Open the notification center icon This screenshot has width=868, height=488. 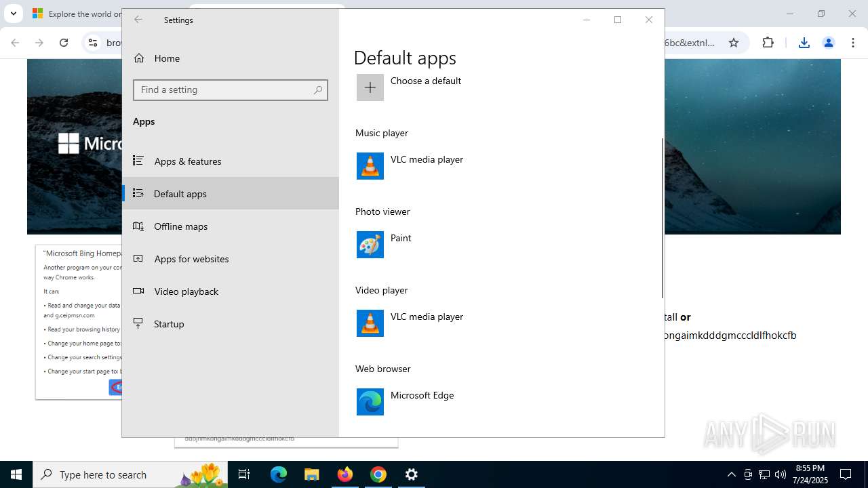846,474
